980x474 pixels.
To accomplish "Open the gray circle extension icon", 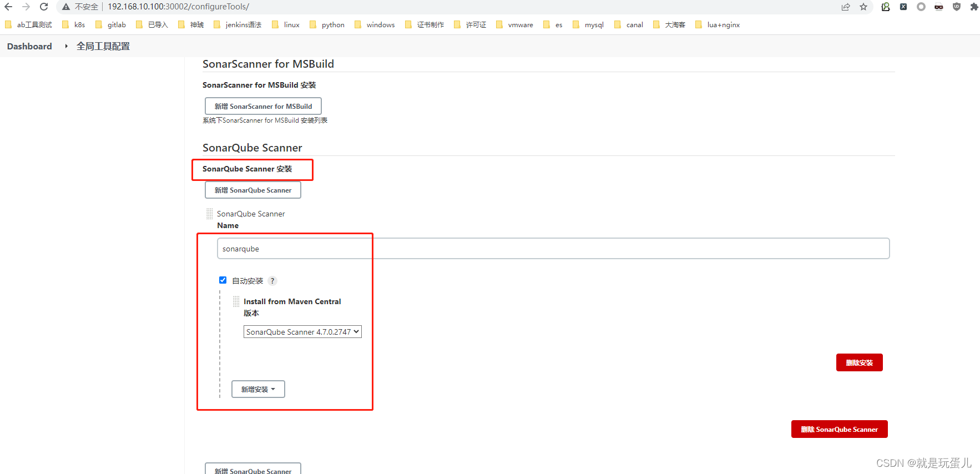I will coord(921,7).
